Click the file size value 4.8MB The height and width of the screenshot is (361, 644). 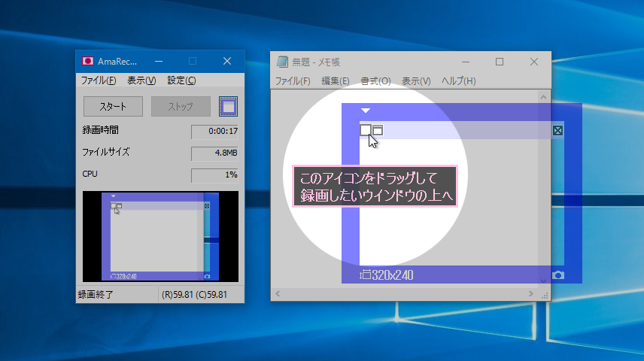click(x=214, y=153)
